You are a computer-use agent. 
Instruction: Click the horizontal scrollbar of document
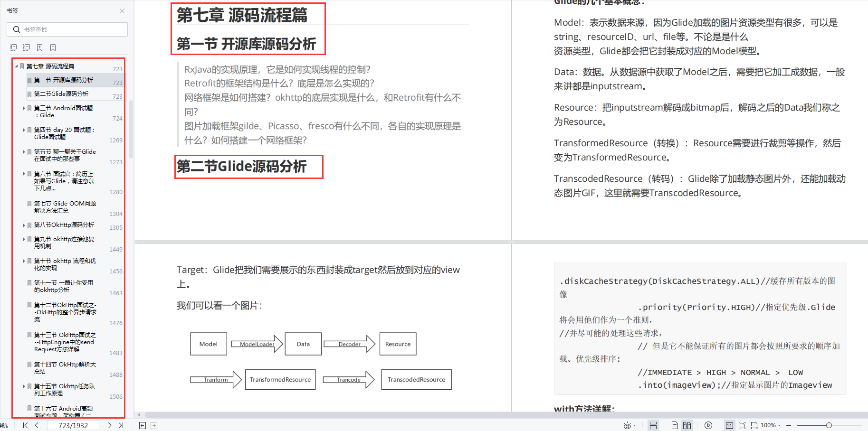point(506,414)
